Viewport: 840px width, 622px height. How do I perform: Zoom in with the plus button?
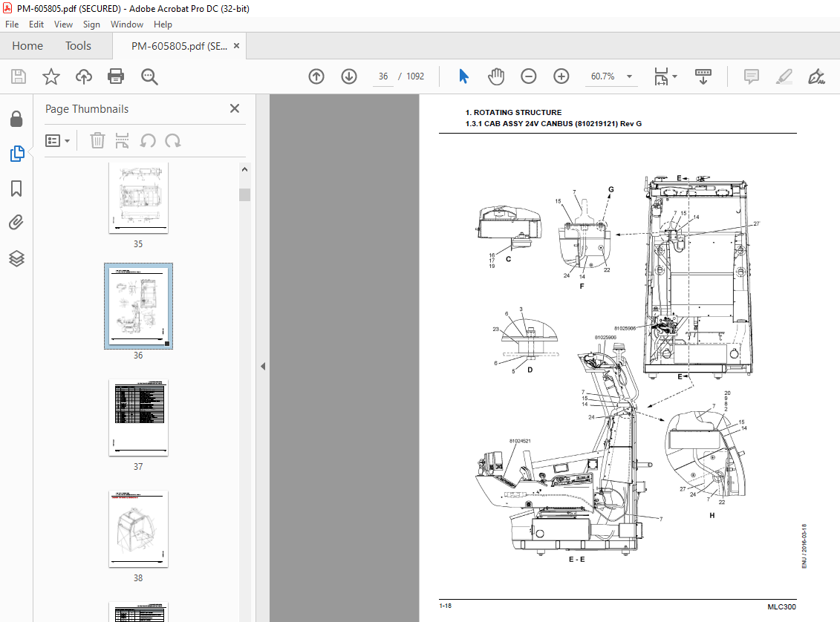[x=561, y=76]
